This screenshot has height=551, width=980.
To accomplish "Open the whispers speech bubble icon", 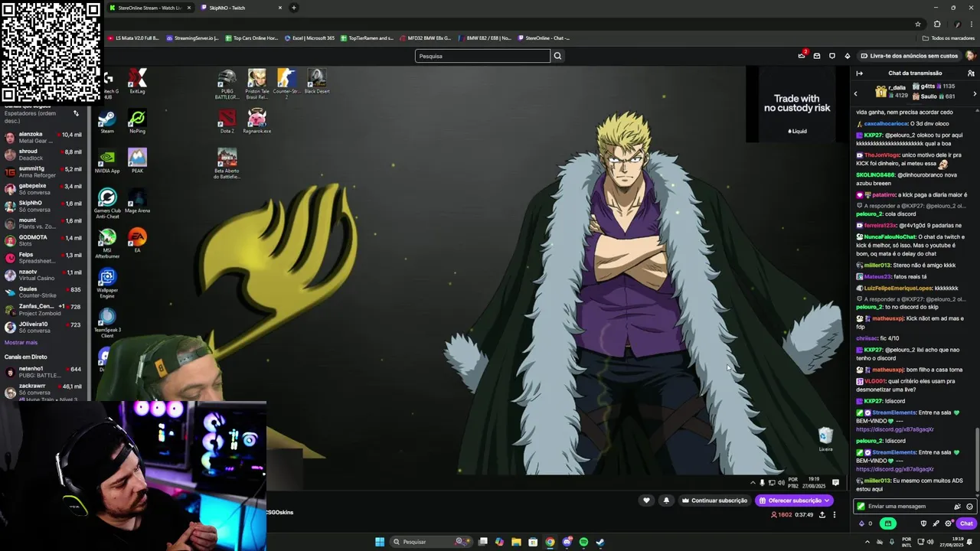I will click(832, 56).
